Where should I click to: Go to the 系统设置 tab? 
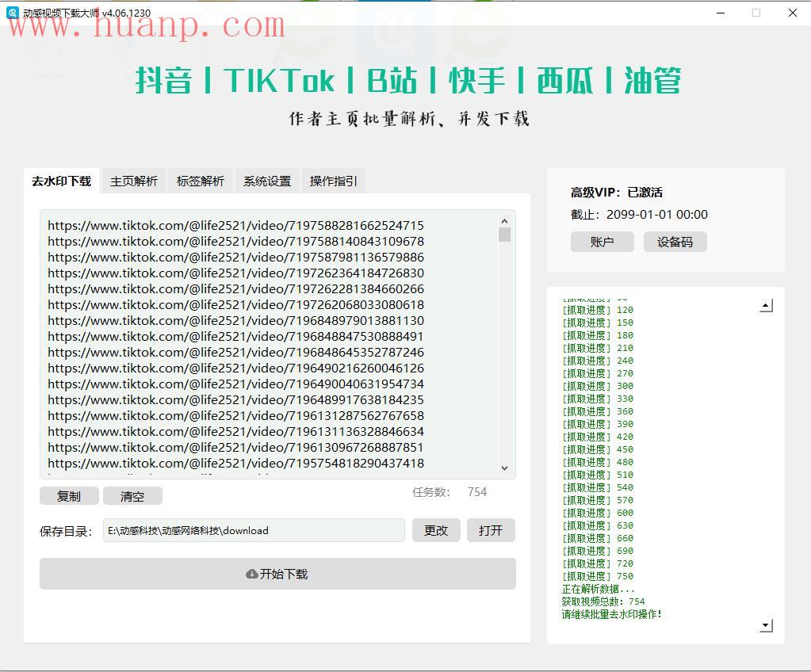tap(267, 181)
